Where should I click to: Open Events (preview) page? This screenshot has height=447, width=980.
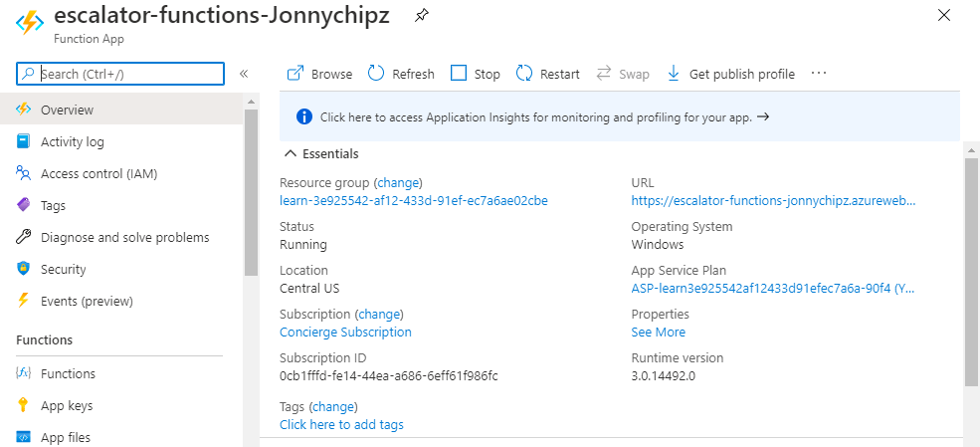(87, 302)
